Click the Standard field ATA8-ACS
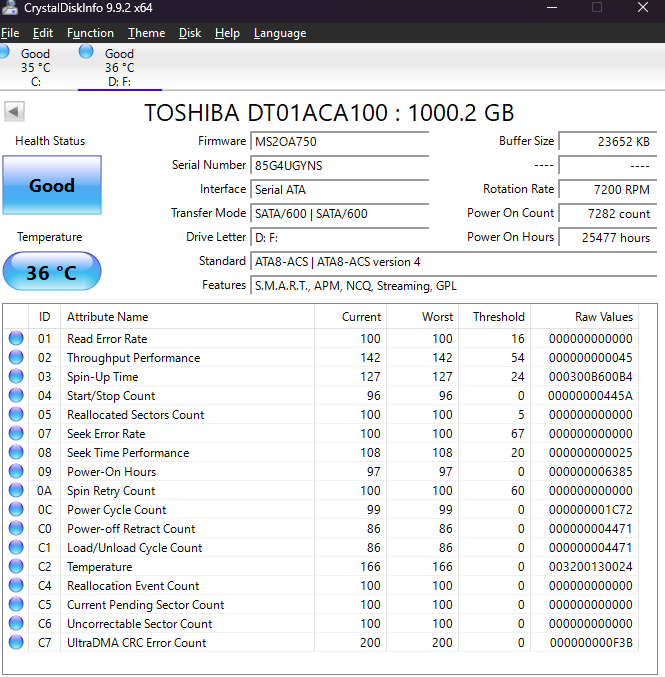Screen dimensions: 665x677 (453, 262)
